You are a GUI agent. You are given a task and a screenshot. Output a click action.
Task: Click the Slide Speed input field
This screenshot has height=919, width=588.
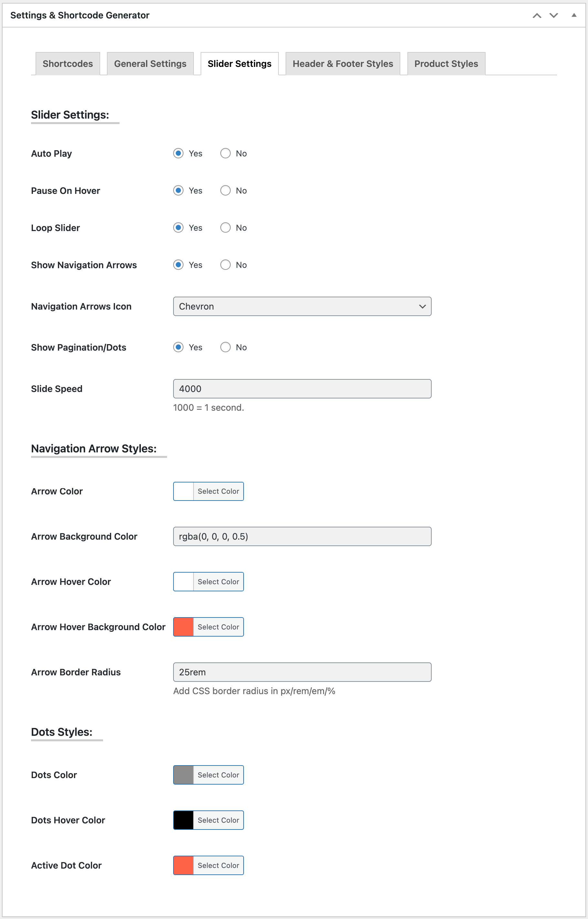302,389
